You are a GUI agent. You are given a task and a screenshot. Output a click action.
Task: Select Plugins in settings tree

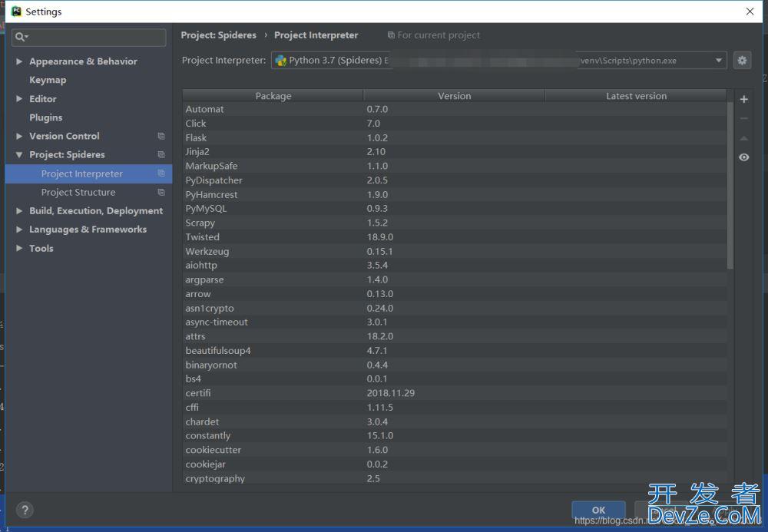pyautogui.click(x=45, y=117)
